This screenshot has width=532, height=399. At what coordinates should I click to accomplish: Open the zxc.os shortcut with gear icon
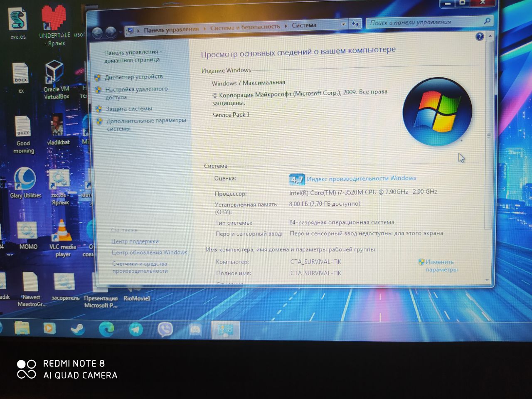click(60, 188)
